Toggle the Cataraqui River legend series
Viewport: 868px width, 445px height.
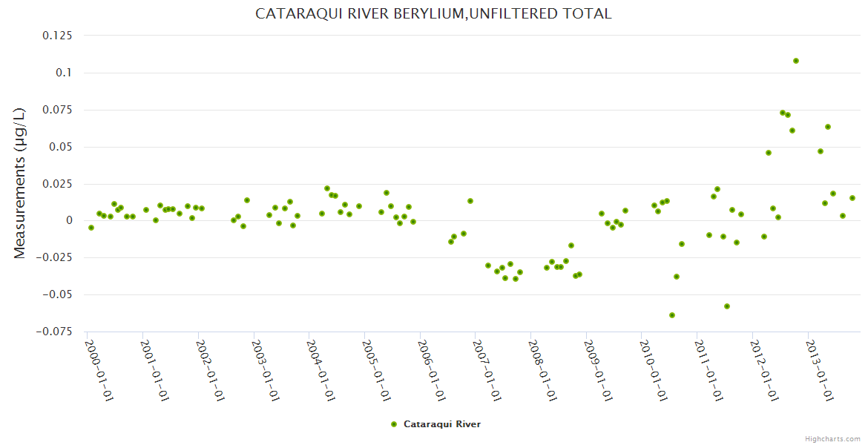click(x=441, y=424)
